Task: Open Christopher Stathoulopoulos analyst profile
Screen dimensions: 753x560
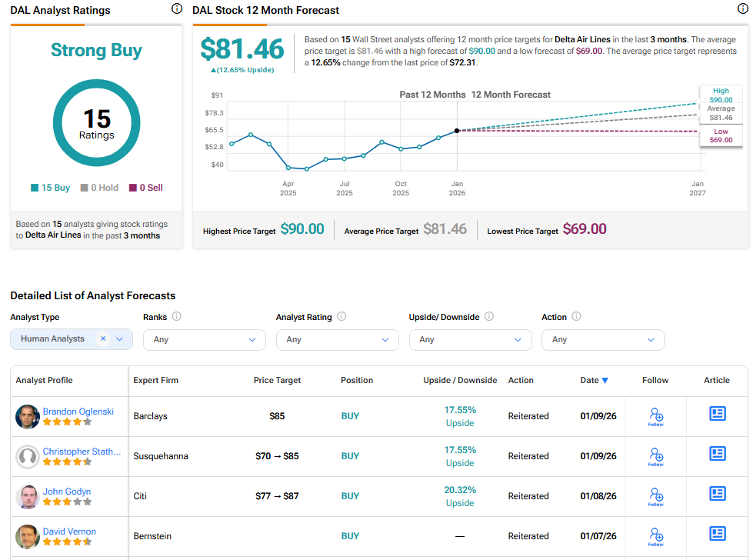Action: 82,452
